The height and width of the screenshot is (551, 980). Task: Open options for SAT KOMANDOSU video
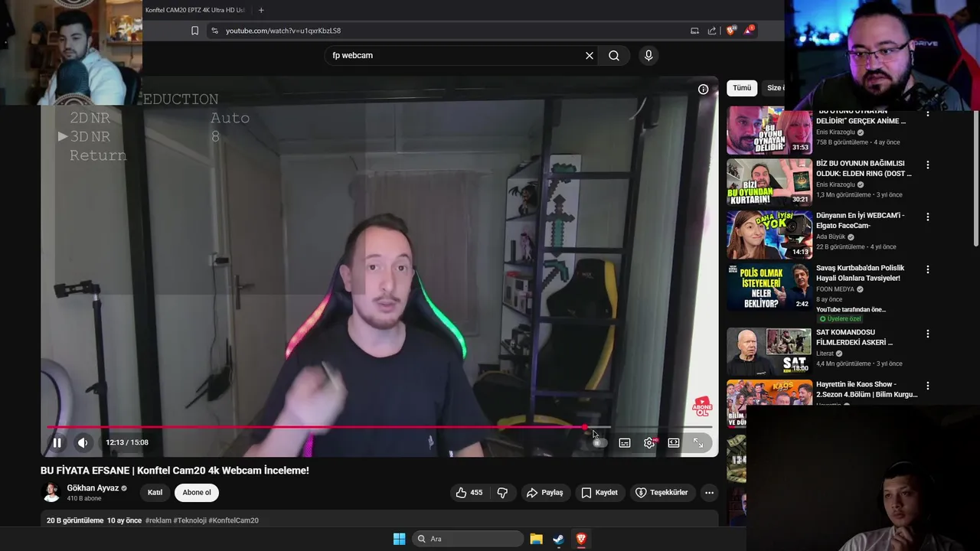[928, 334]
